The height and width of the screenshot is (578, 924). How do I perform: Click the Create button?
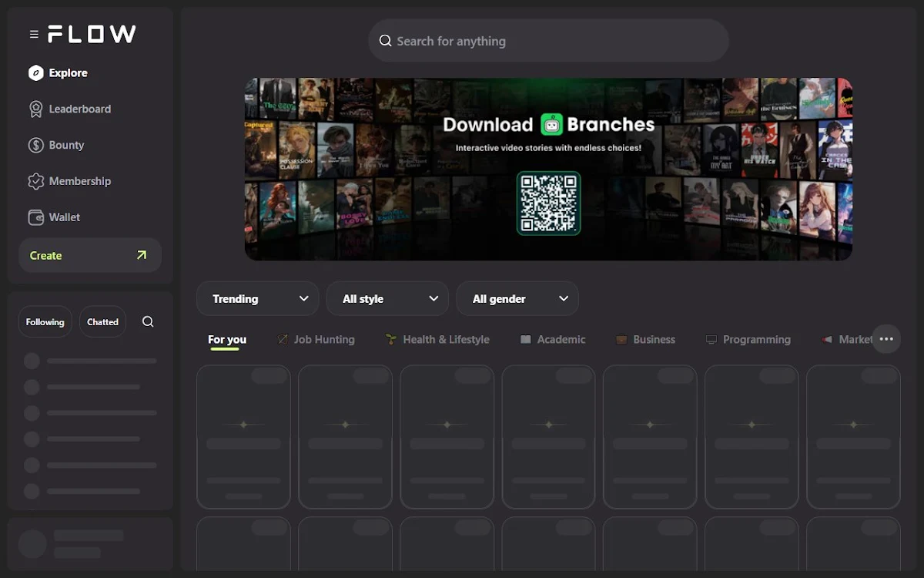90,255
